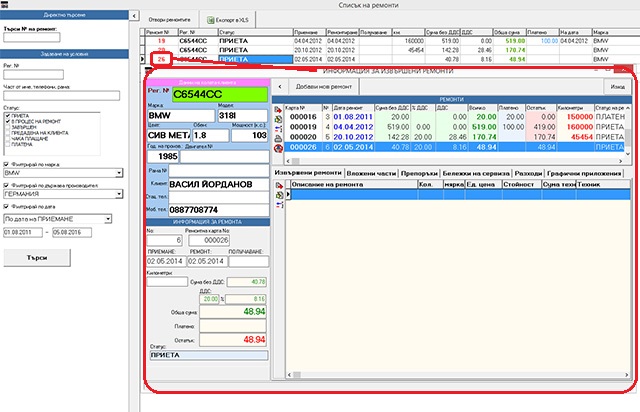Click the back arrow left of Добави нов ремонт

(x=280, y=87)
